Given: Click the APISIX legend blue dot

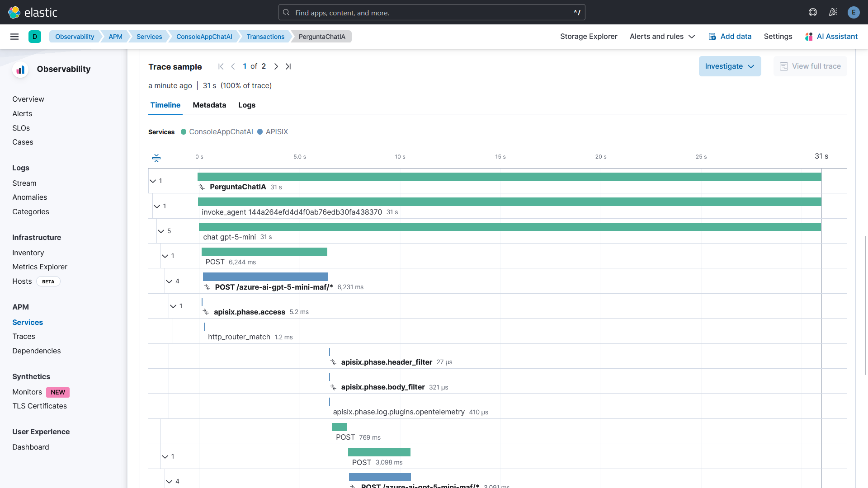Looking at the screenshot, I should [x=260, y=132].
